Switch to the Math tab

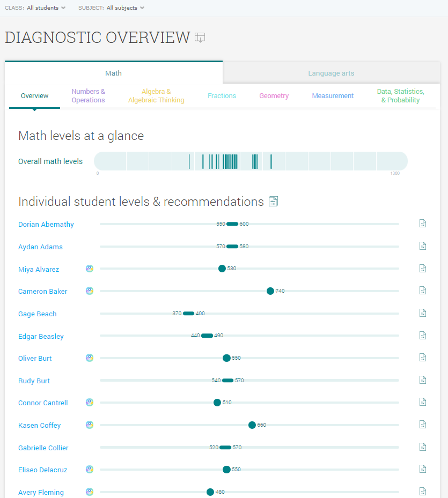point(114,73)
